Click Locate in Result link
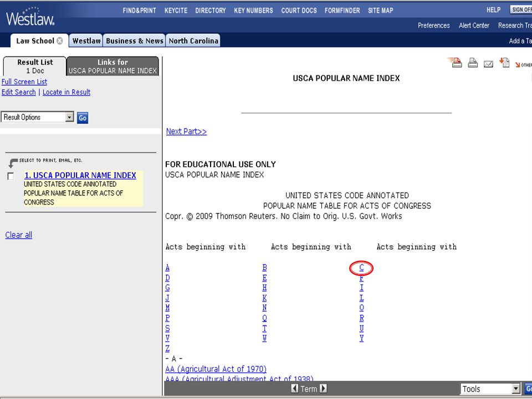 (66, 93)
